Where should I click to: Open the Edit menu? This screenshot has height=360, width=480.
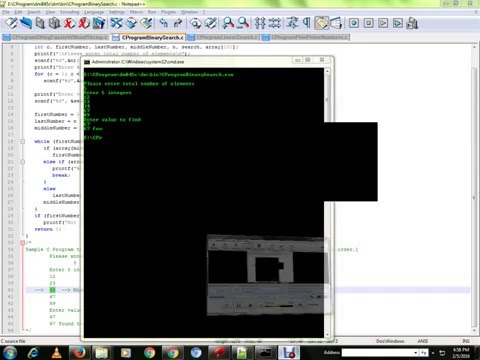[x=18, y=12]
